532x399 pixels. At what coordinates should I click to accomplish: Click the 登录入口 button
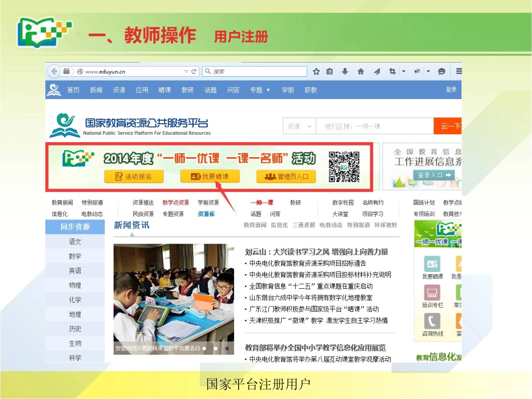[x=434, y=175]
